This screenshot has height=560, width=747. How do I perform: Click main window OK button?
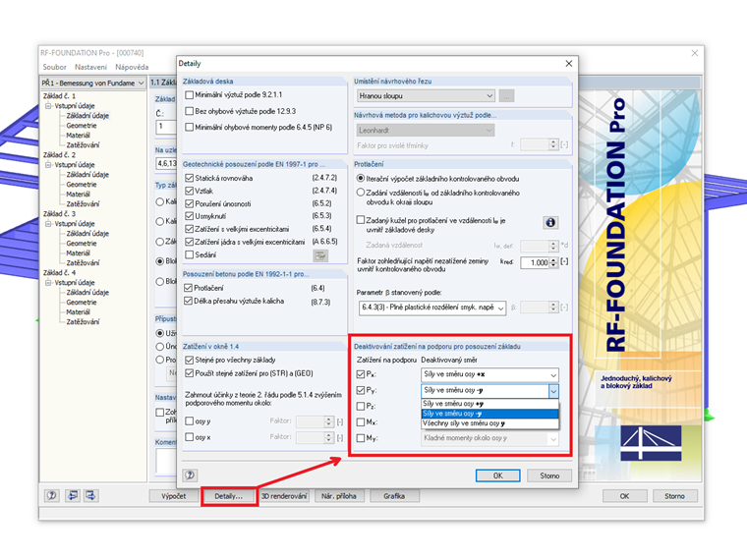tap(624, 496)
